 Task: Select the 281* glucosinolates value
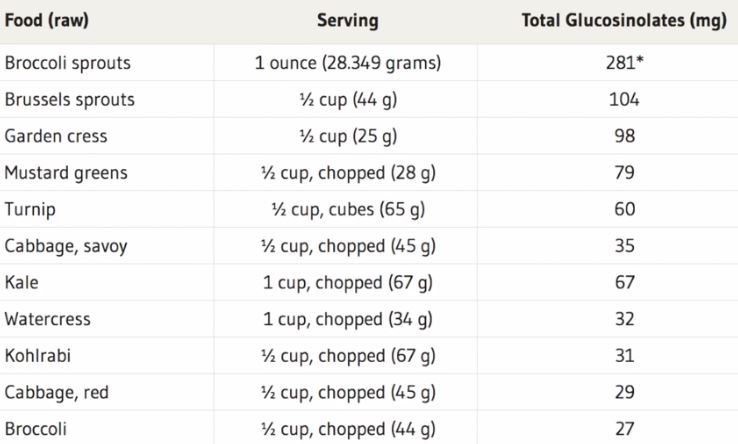(x=623, y=64)
